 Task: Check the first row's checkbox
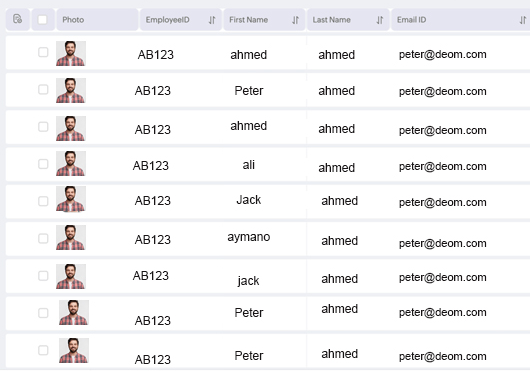pyautogui.click(x=43, y=52)
